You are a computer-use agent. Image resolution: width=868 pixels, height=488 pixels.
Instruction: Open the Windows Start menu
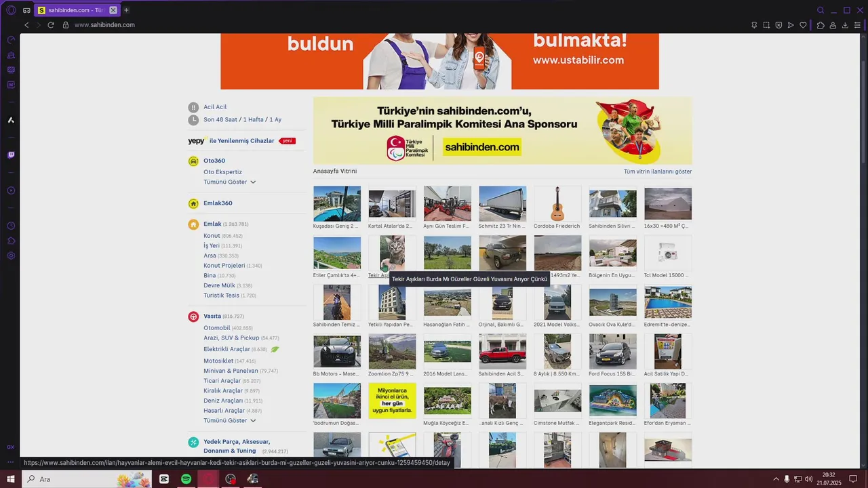(x=11, y=479)
